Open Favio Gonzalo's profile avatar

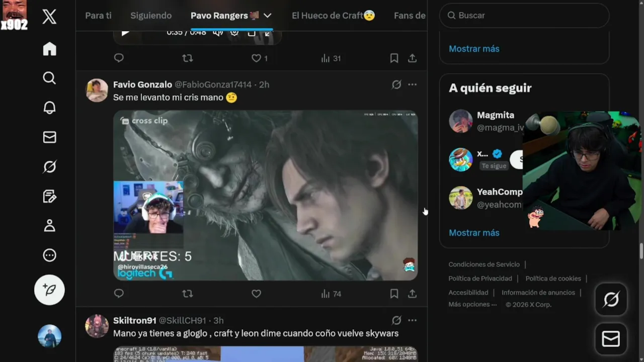tap(97, 90)
